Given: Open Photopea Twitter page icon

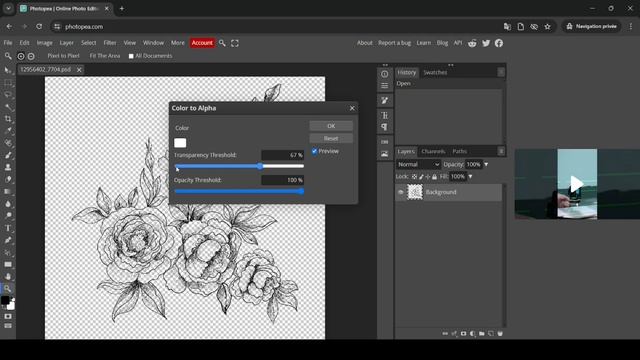Looking at the screenshot, I should [486, 43].
